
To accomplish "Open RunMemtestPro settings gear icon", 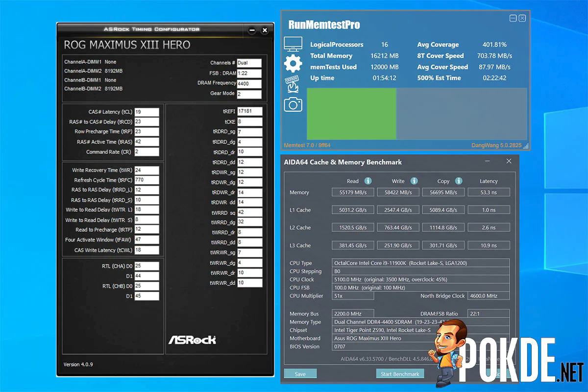I will point(293,64).
